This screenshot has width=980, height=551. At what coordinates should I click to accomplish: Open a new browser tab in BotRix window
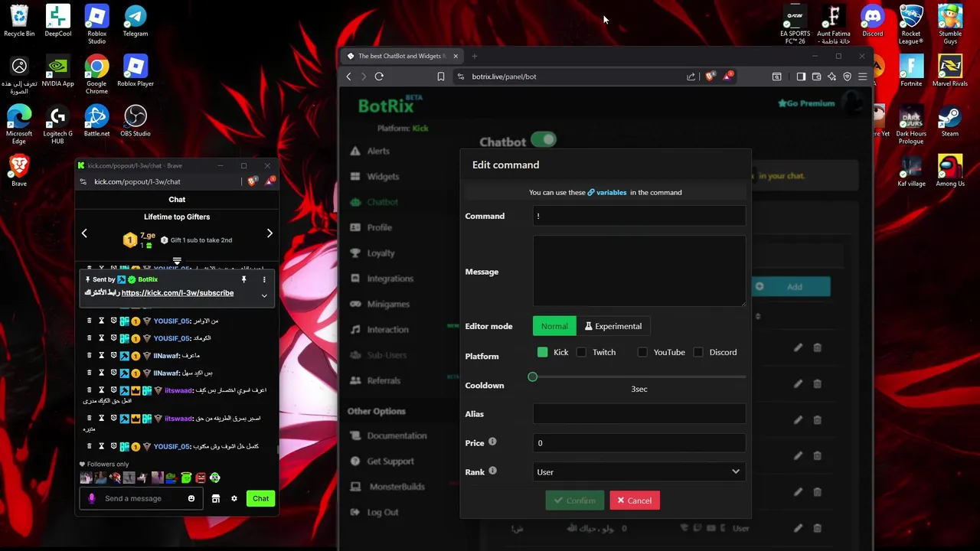coord(475,56)
